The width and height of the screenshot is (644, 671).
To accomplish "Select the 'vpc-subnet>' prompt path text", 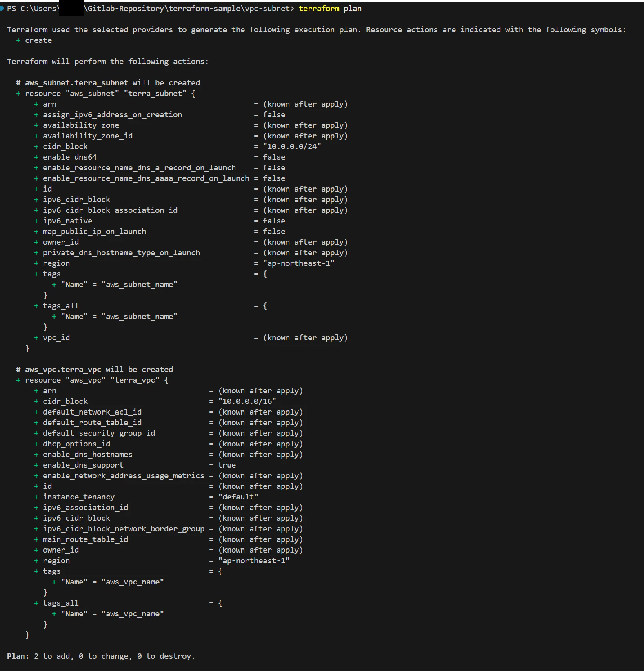I will click(269, 9).
